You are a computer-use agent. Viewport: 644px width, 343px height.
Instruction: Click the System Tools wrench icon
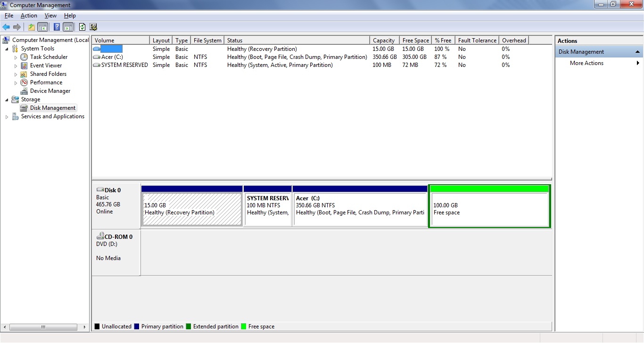(15, 49)
